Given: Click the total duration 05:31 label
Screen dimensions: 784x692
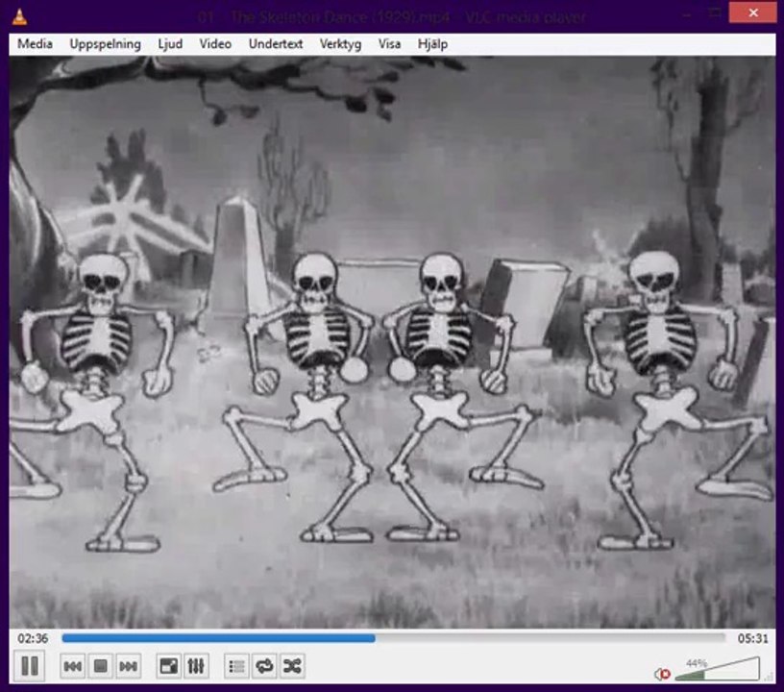Looking at the screenshot, I should click(752, 638).
